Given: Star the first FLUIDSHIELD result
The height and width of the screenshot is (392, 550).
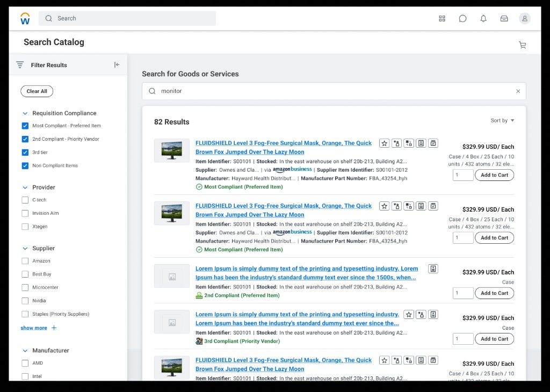Looking at the screenshot, I should tap(385, 143).
